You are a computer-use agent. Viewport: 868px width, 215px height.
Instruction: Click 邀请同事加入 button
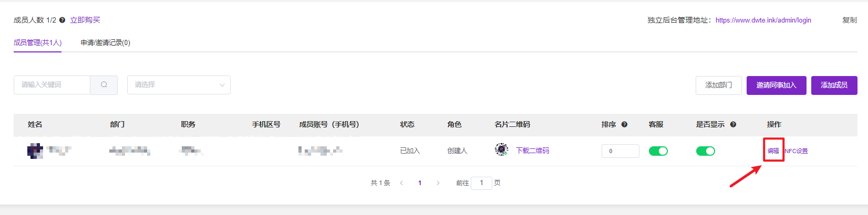(x=776, y=85)
